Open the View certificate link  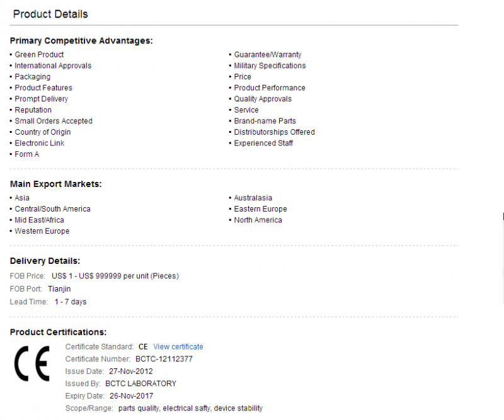[178, 347]
